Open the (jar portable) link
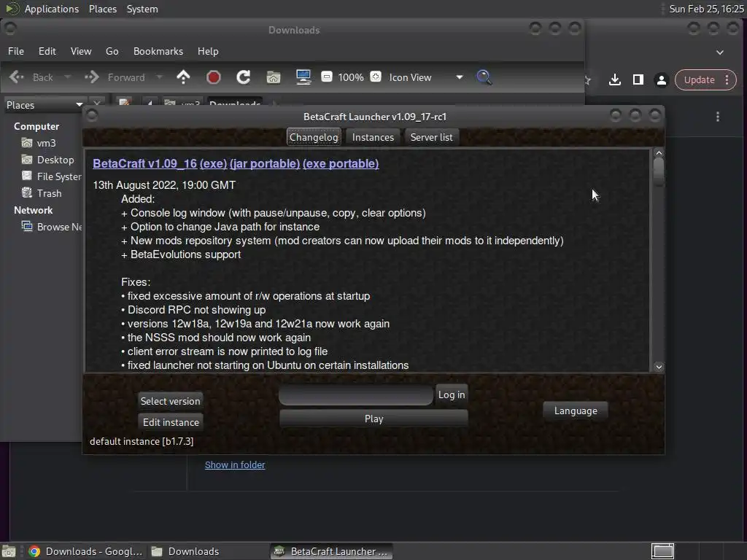 point(265,163)
